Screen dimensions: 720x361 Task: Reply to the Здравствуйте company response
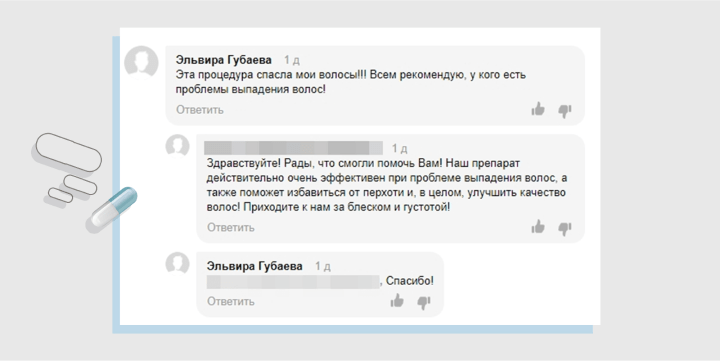(231, 227)
